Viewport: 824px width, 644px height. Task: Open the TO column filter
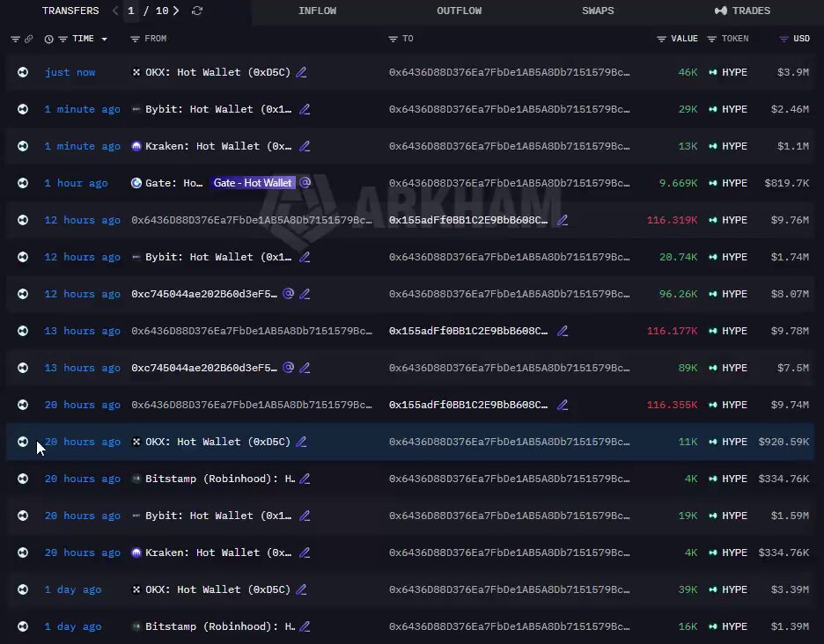click(393, 39)
